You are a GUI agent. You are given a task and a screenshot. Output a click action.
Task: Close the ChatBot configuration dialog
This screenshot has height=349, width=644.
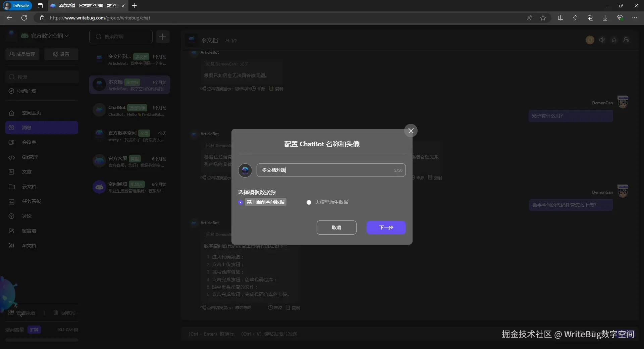pyautogui.click(x=411, y=131)
